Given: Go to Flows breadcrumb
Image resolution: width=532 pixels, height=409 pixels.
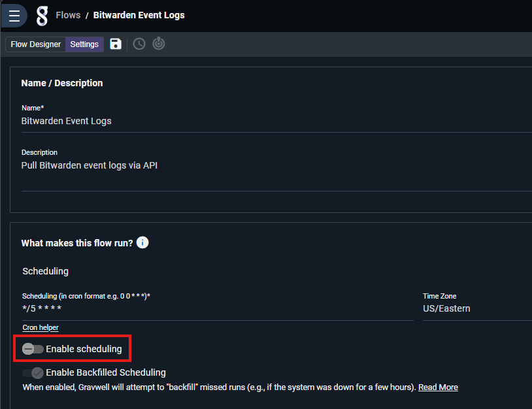Looking at the screenshot, I should pyautogui.click(x=68, y=15).
